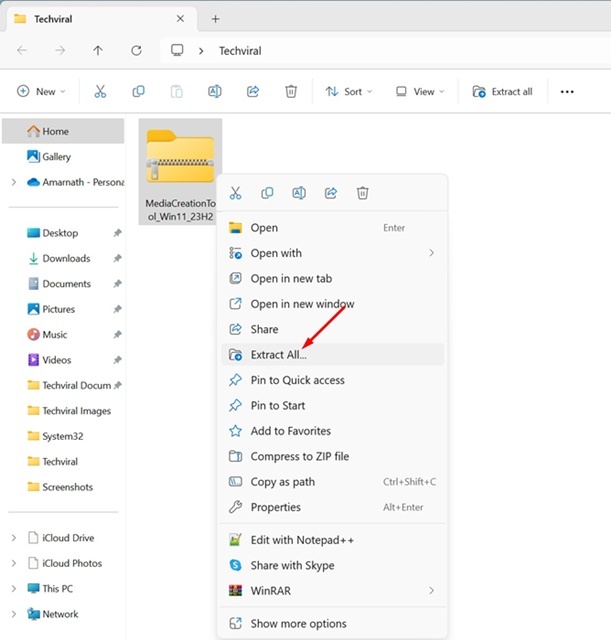
Task: Click the Rename icon in context menu
Action: pos(299,193)
